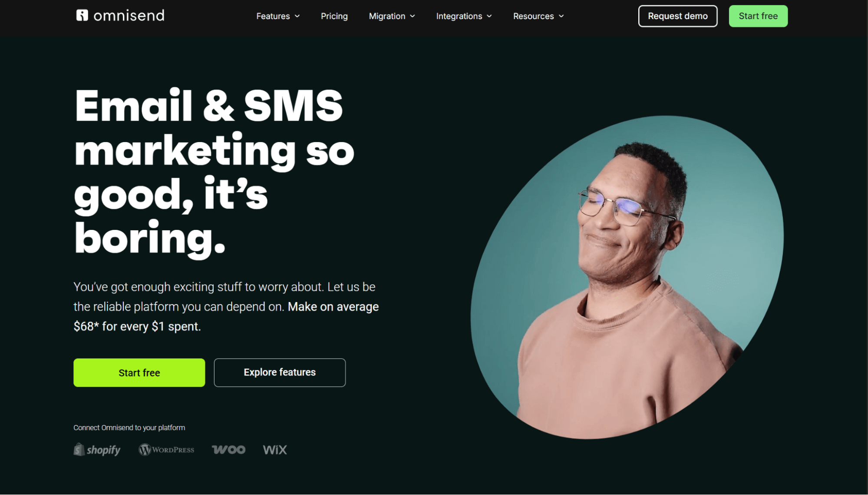The image size is (868, 495).
Task: Open the Resources menu item
Action: click(533, 16)
